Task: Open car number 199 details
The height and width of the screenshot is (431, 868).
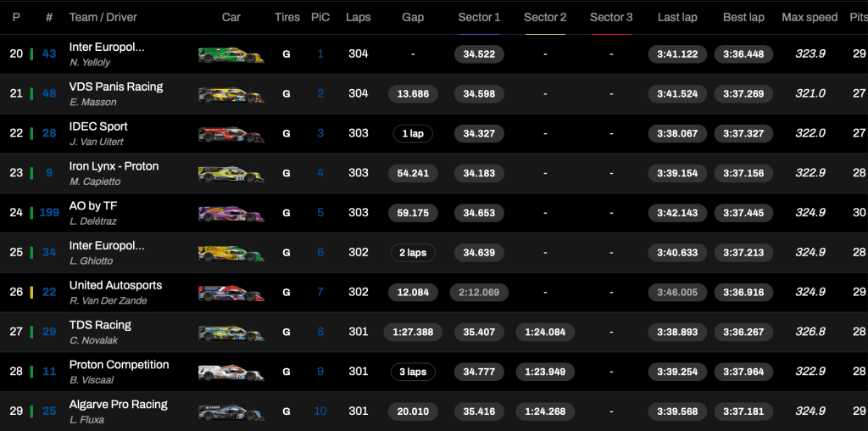Action: pyautogui.click(x=49, y=213)
